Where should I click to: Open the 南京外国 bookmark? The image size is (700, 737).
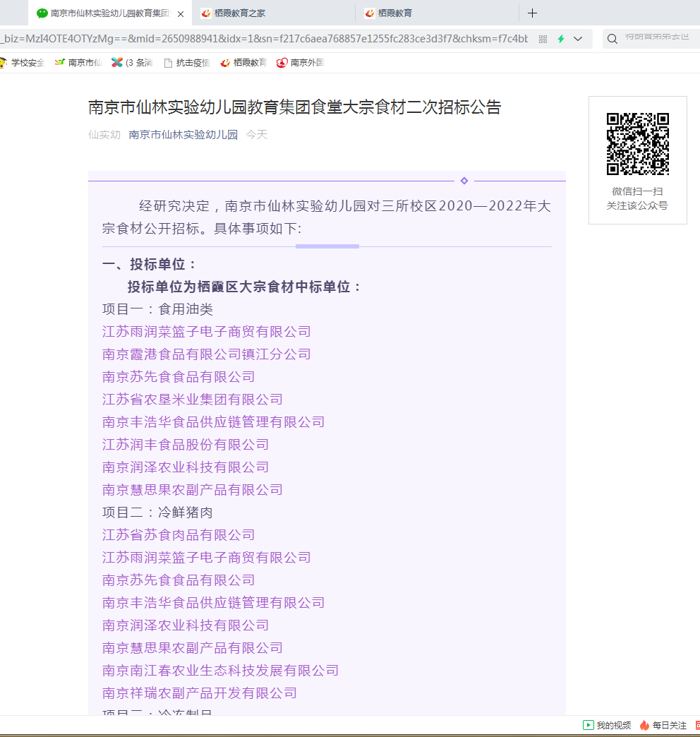pos(300,63)
